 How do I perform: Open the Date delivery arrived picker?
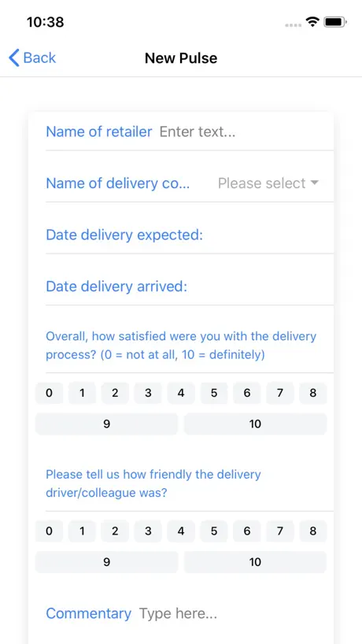click(x=190, y=287)
